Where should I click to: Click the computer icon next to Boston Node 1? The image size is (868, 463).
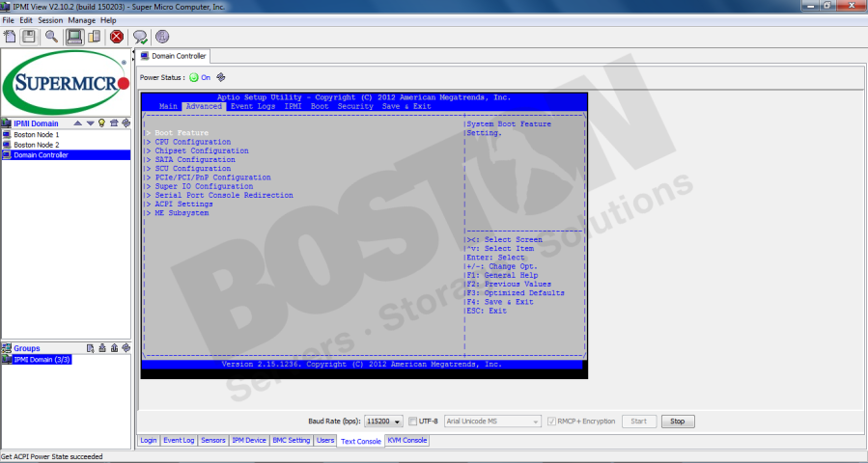tap(7, 134)
